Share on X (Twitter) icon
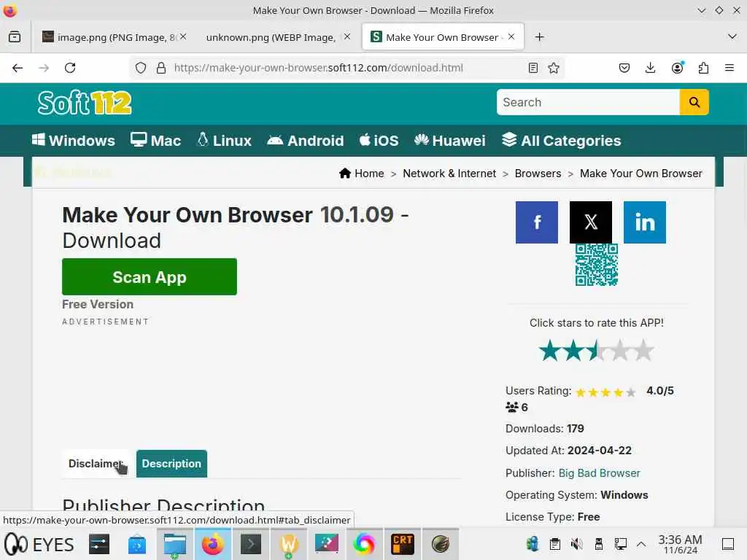The image size is (747, 560). 591,222
